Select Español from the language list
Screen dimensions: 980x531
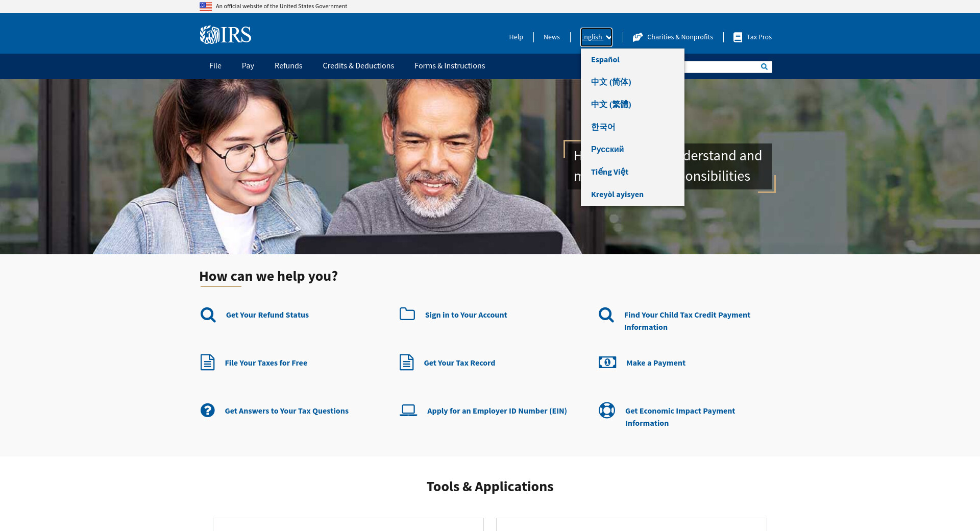(605, 60)
